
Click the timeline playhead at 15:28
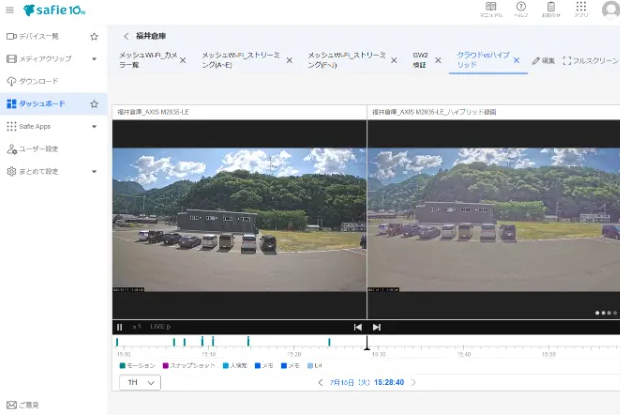[x=367, y=343]
